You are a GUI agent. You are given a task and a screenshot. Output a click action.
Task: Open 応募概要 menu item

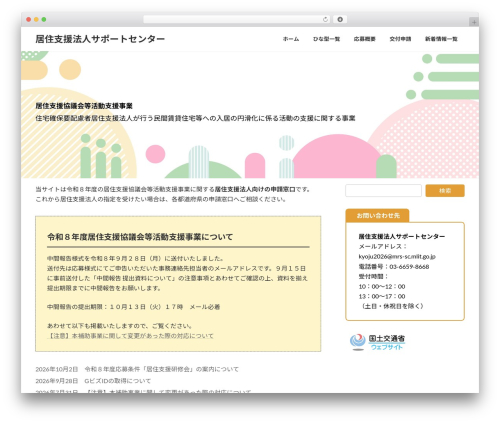click(365, 39)
